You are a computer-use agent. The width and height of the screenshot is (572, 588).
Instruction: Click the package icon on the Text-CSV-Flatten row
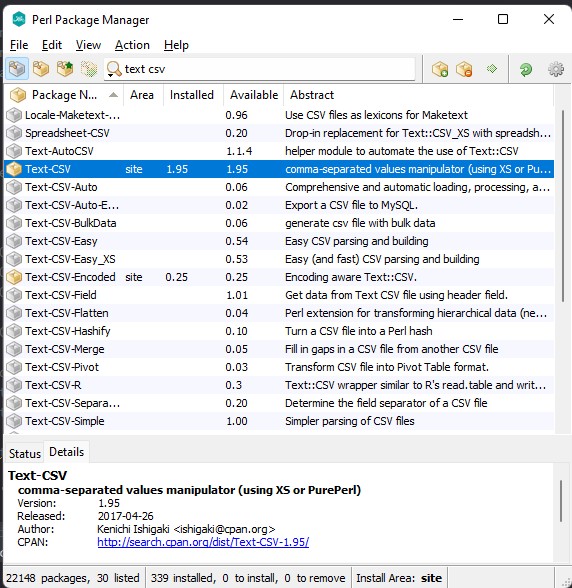coord(14,313)
